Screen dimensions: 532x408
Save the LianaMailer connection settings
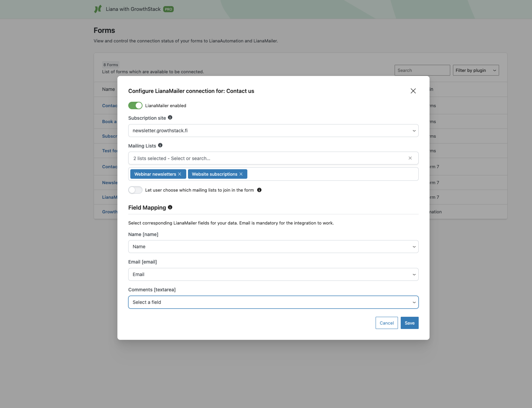(x=409, y=323)
